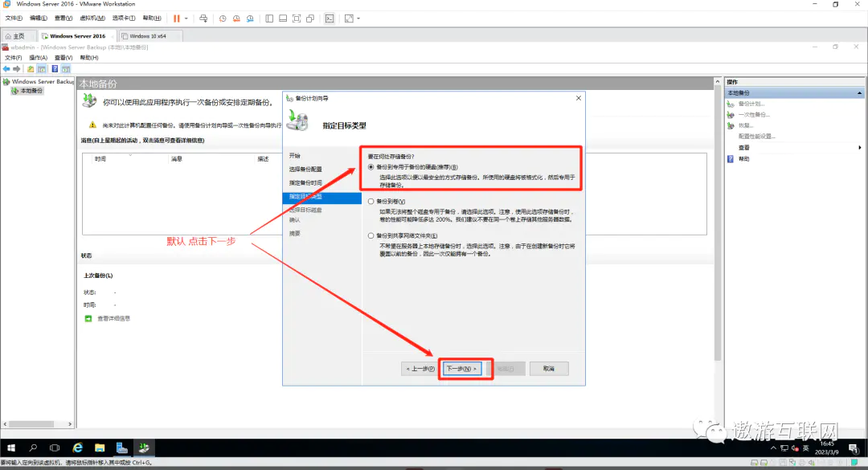Click the 指定备份时间 wizard step
Image resolution: width=868 pixels, height=470 pixels.
coord(305,182)
